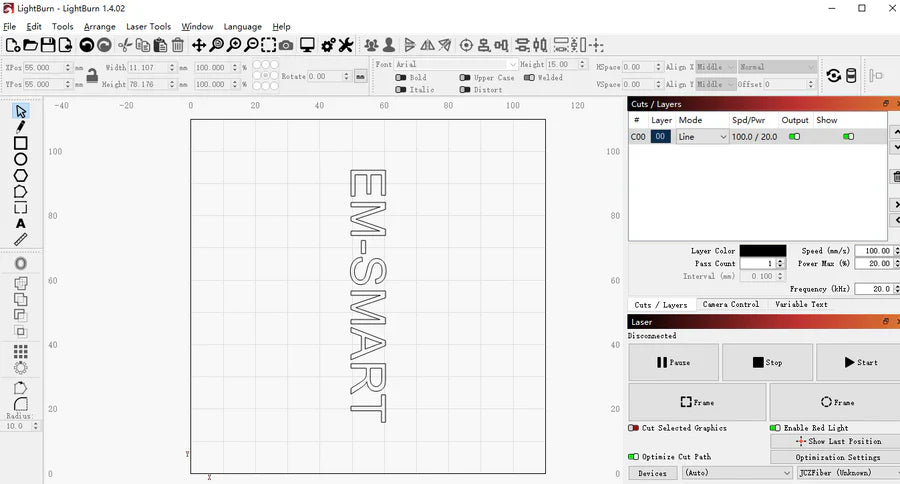Image resolution: width=900 pixels, height=484 pixels.
Task: Open the Laser Tools menu
Action: tap(148, 26)
